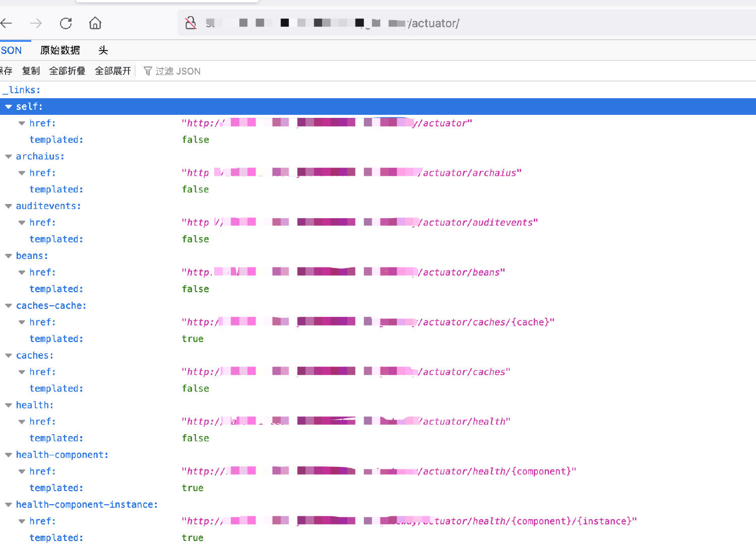Click the URL ending in /actuator/auditevents
The width and height of the screenshot is (756, 544).
pyautogui.click(x=360, y=223)
